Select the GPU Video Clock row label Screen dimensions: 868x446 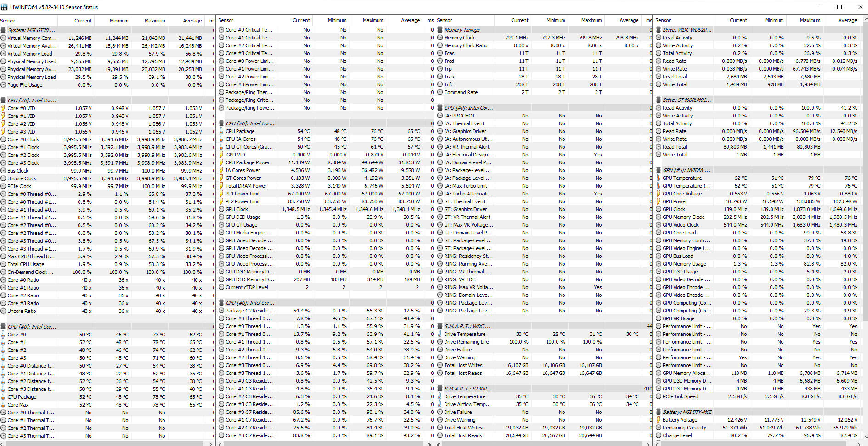coord(681,225)
